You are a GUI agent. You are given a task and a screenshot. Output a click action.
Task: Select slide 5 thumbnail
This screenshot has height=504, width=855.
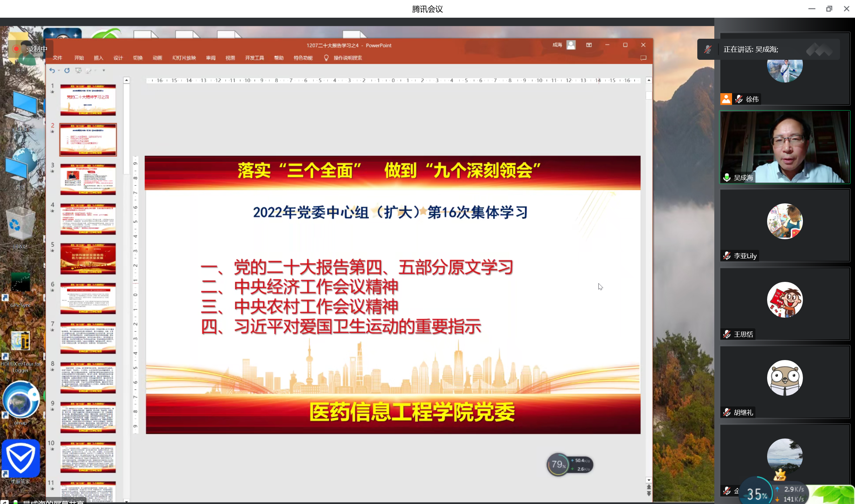[x=88, y=259]
